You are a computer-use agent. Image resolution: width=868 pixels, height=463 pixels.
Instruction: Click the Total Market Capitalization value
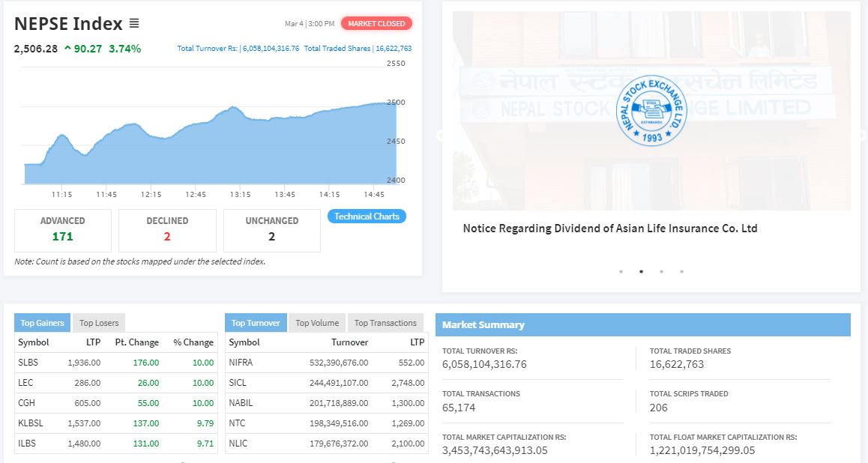495,450
